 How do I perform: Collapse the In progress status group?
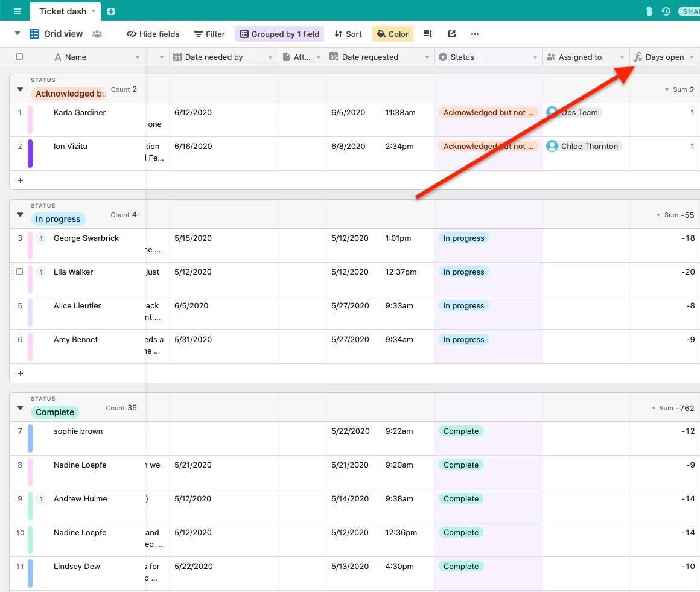click(x=20, y=214)
